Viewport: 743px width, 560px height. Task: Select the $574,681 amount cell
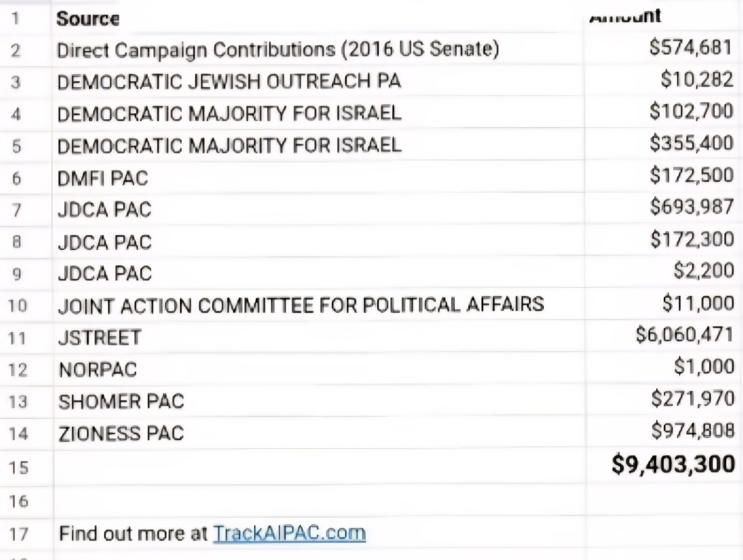coord(691,48)
